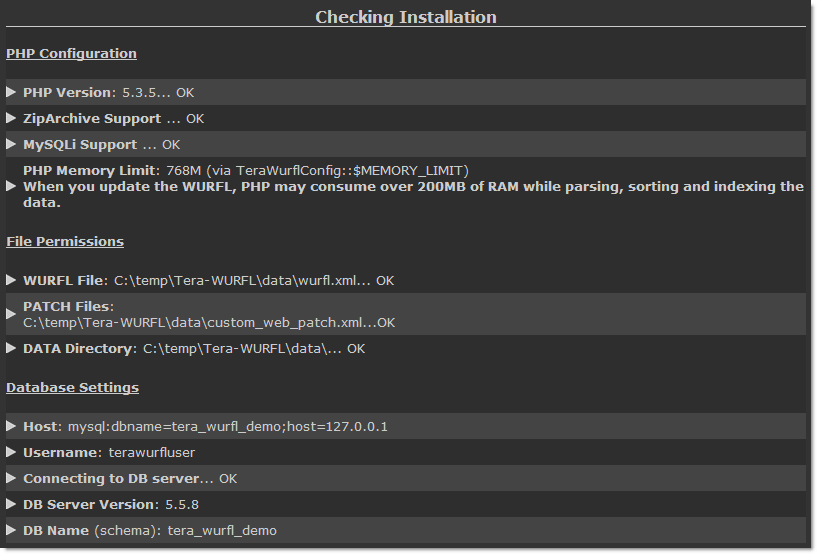Open the Database Settings heading link
This screenshot has width=817, height=554.
tap(72, 388)
